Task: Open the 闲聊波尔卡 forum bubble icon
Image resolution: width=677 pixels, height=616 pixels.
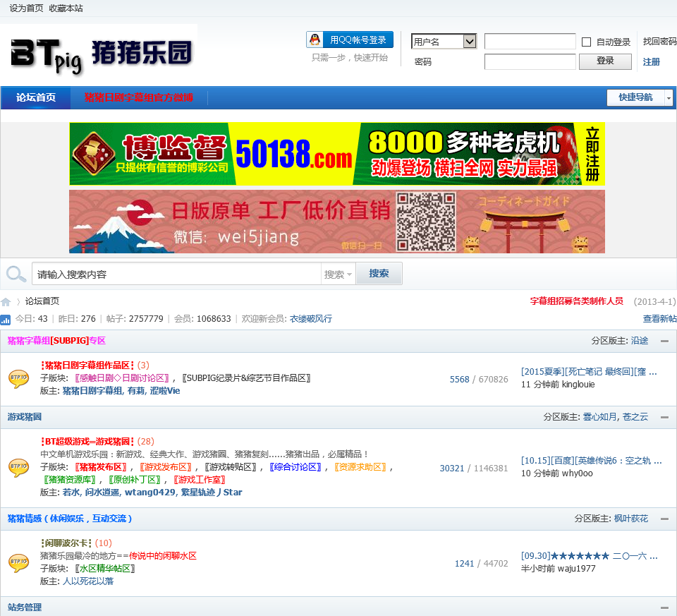Action: 18,562
